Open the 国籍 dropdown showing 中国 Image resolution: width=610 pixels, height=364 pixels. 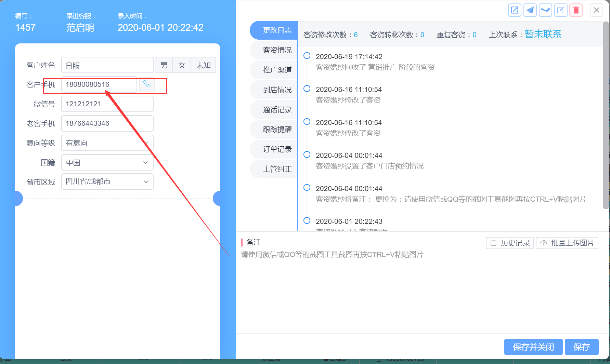coord(107,163)
